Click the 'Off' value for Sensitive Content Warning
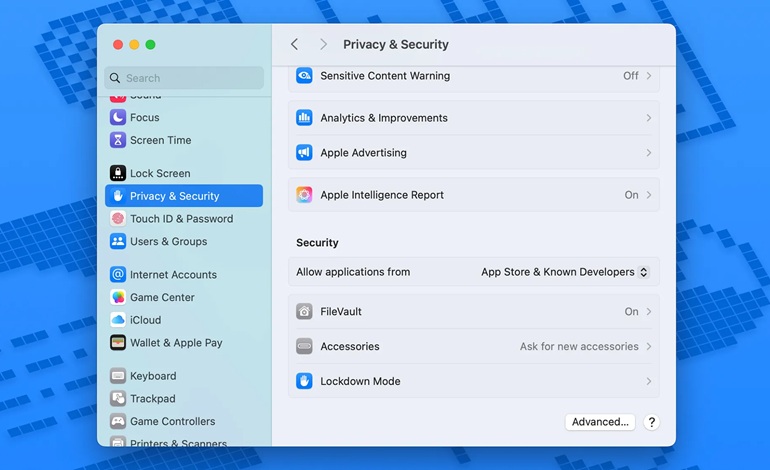The image size is (770, 470). (x=631, y=76)
